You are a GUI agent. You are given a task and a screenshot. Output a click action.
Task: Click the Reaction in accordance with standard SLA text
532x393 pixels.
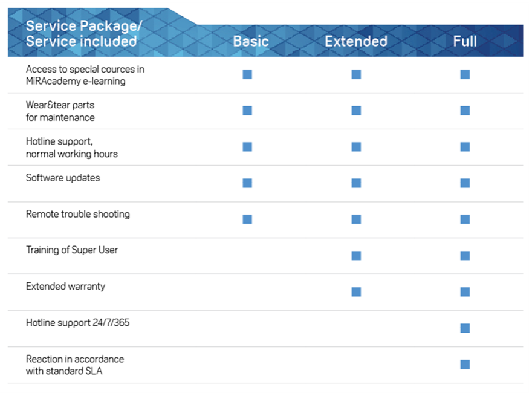click(75, 365)
